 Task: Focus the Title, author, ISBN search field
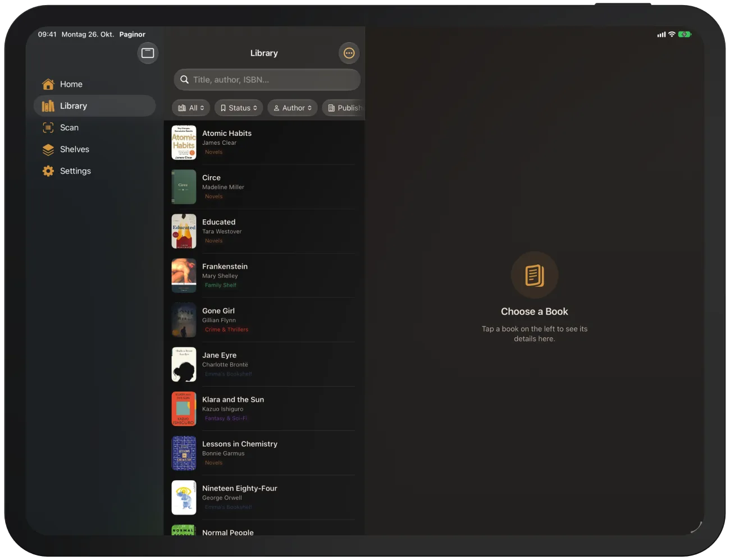tap(267, 80)
